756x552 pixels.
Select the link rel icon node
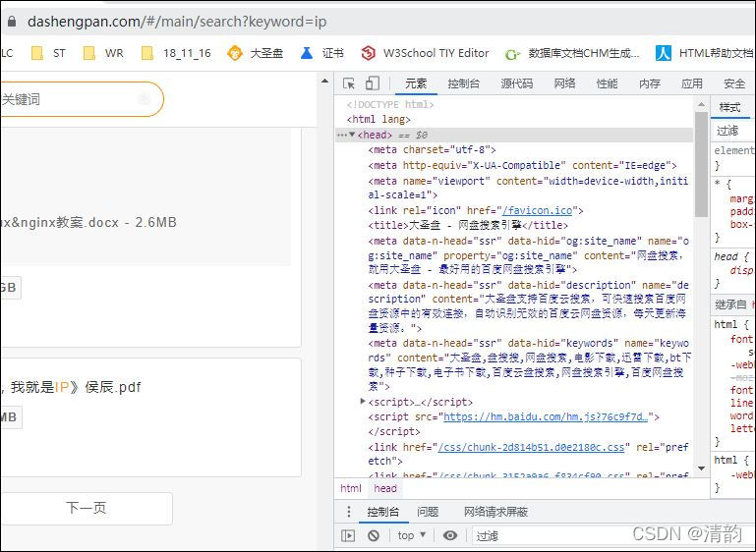tap(476, 210)
